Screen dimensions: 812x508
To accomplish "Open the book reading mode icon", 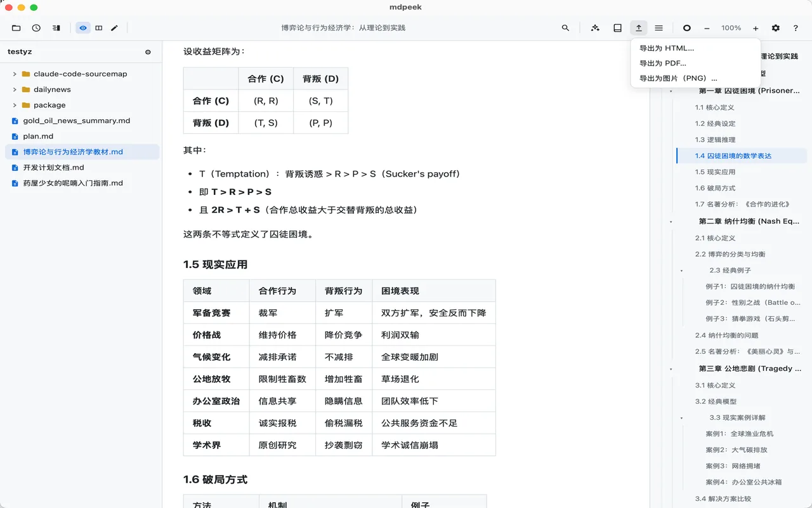I will tap(617, 28).
